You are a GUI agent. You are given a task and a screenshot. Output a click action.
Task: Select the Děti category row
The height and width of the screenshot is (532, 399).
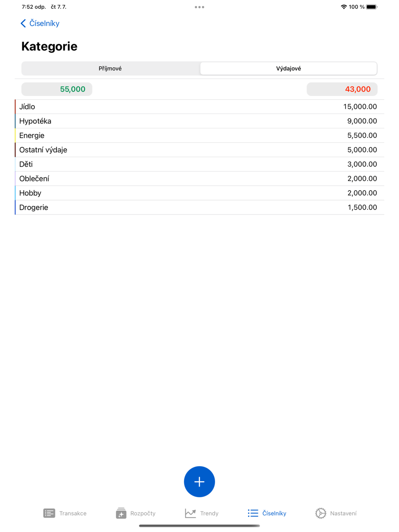pyautogui.click(x=199, y=164)
